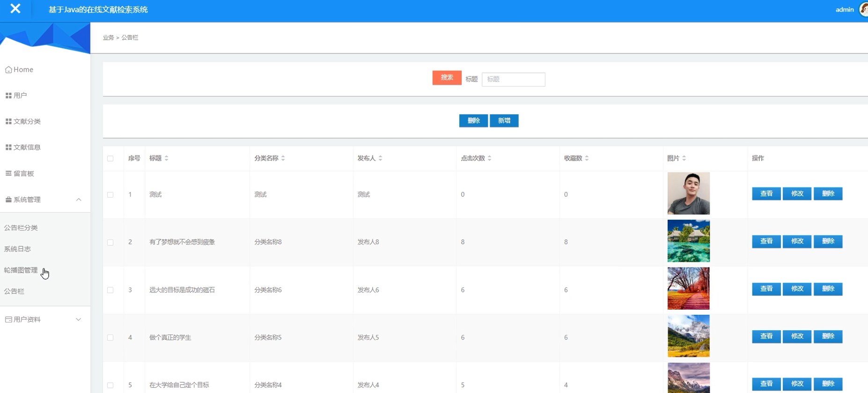Image resolution: width=868 pixels, height=393 pixels.
Task: Check the checkbox for row 1 测试
Action: pyautogui.click(x=110, y=194)
